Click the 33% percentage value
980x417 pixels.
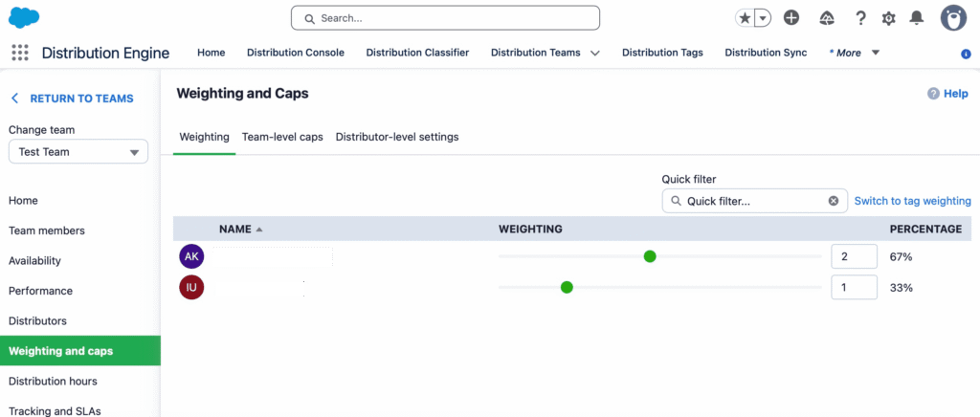902,288
